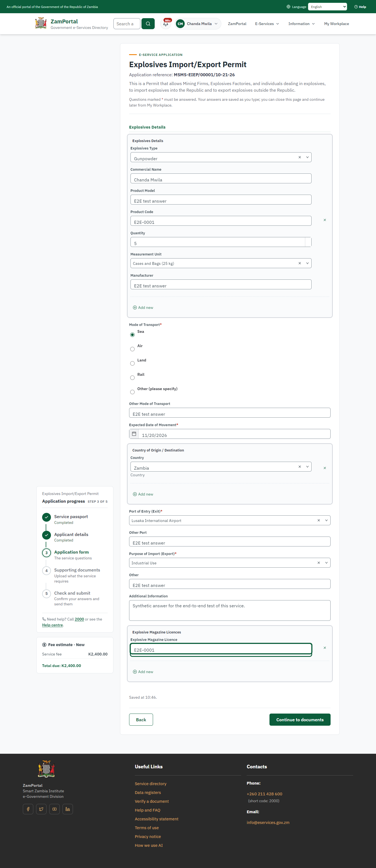The height and width of the screenshot is (868, 376).
Task: Click the Quantity field
Action: pos(221,242)
